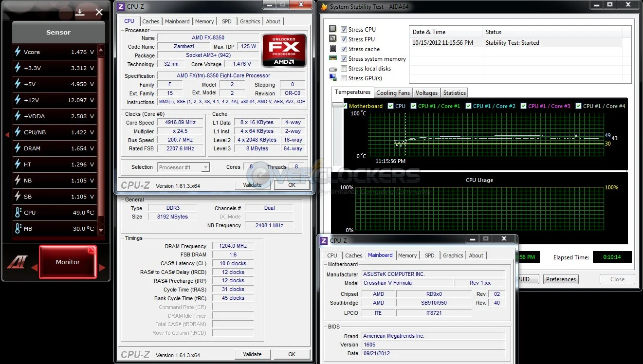This screenshot has width=643, height=364.
Task: Click the sensor panel's minimize-to-tray arrow icon
Action: coord(80,12)
